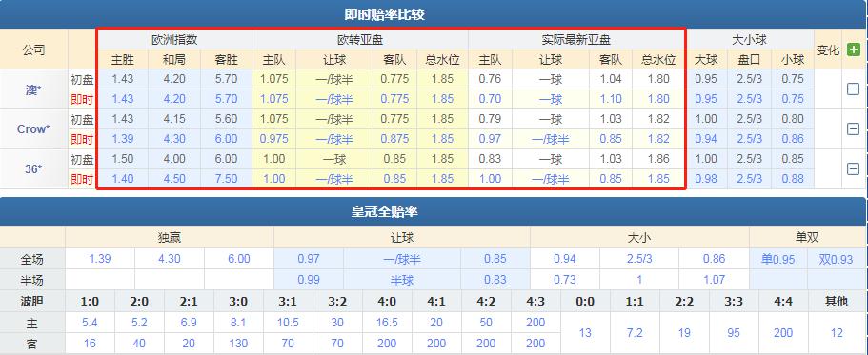This screenshot has height=355, width=868.
Task: Select the 双0.93 even option
Action: tap(836, 259)
